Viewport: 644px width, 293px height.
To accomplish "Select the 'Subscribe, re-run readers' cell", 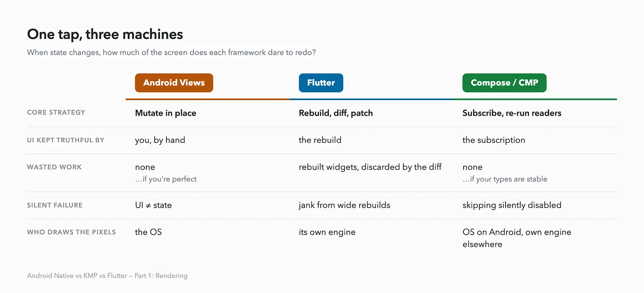I will (512, 113).
